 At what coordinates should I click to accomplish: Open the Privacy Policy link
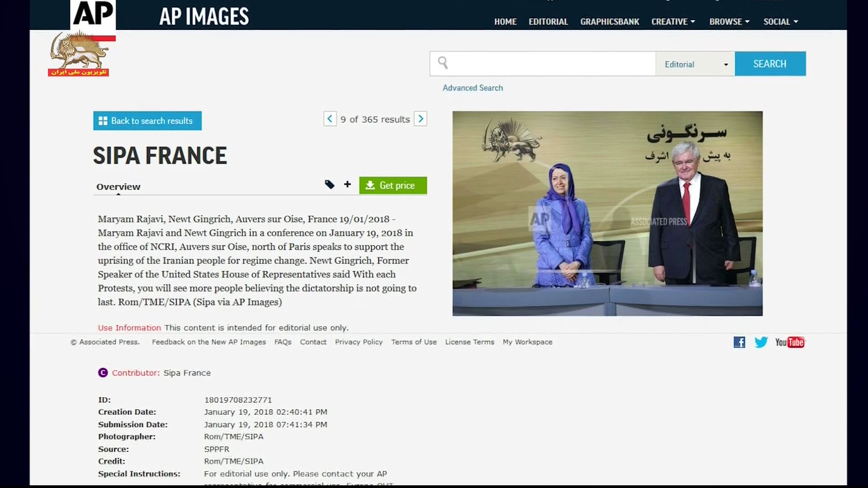(x=359, y=342)
